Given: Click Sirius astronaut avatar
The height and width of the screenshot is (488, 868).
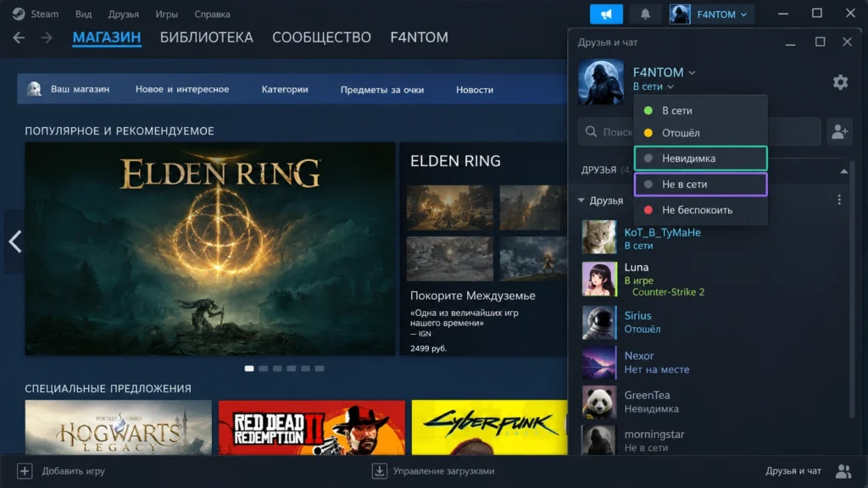Looking at the screenshot, I should (599, 322).
